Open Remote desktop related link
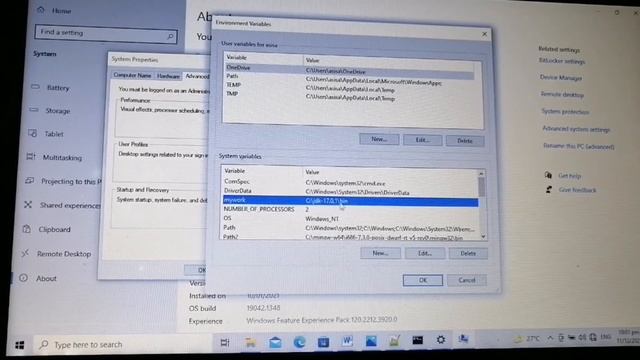The image size is (640, 360). point(562,94)
